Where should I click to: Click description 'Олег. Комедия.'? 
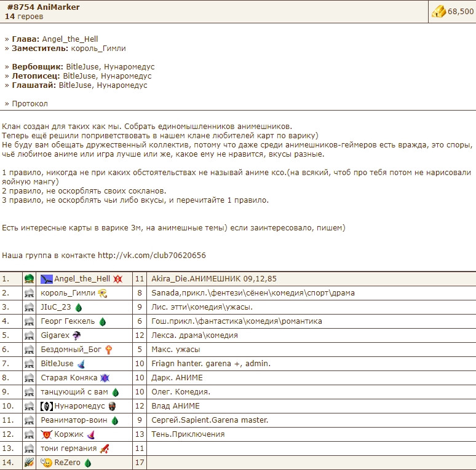point(181,392)
